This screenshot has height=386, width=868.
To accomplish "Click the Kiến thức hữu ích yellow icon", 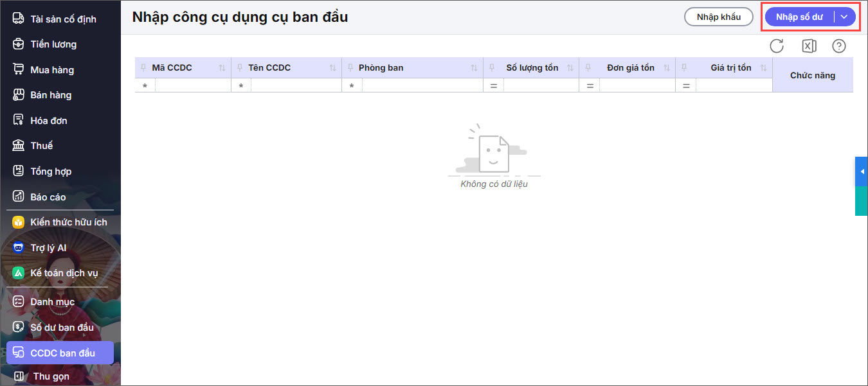I will point(19,222).
